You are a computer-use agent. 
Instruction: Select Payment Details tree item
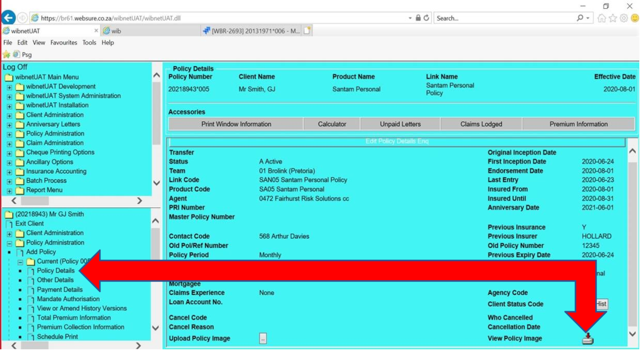point(60,289)
